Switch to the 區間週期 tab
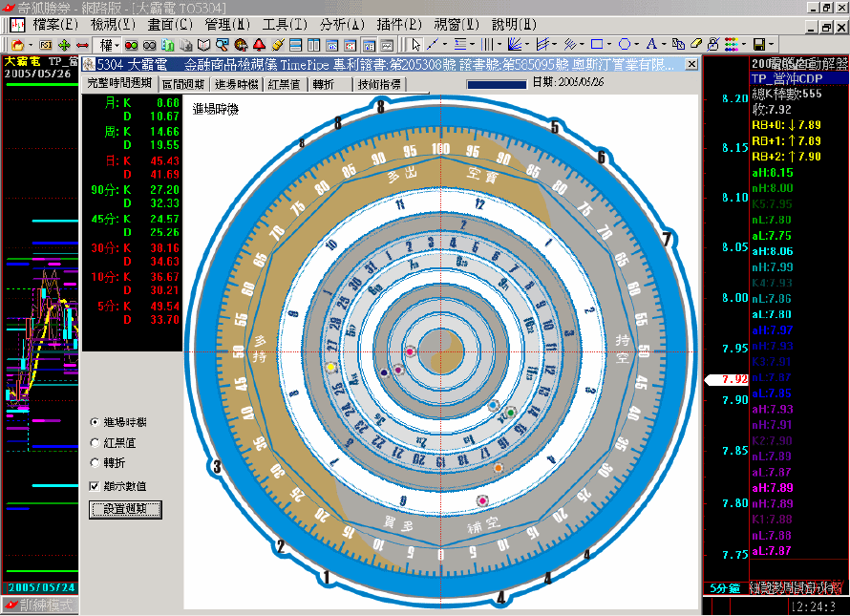Viewport: 850px width, 616px height. click(x=181, y=85)
